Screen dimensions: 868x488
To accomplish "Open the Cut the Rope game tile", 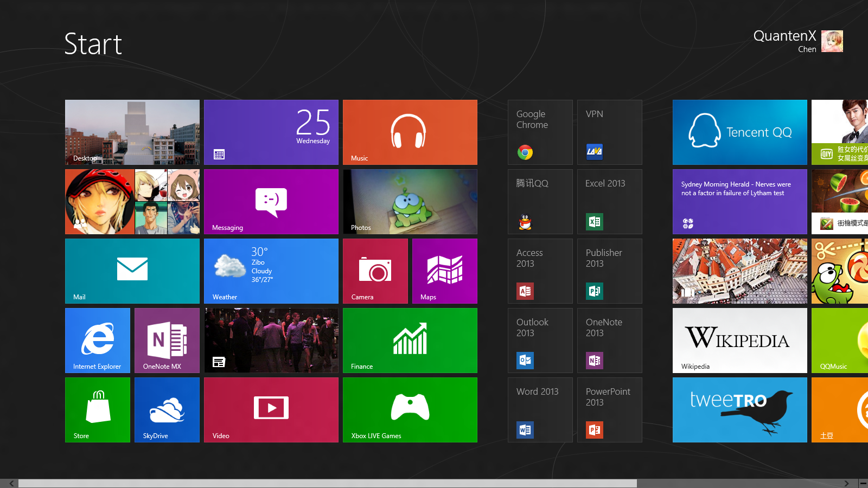I will pos(840,271).
